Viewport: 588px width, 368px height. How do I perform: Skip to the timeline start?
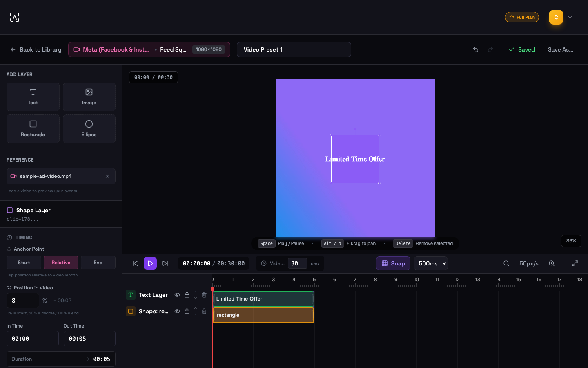pyautogui.click(x=136, y=263)
